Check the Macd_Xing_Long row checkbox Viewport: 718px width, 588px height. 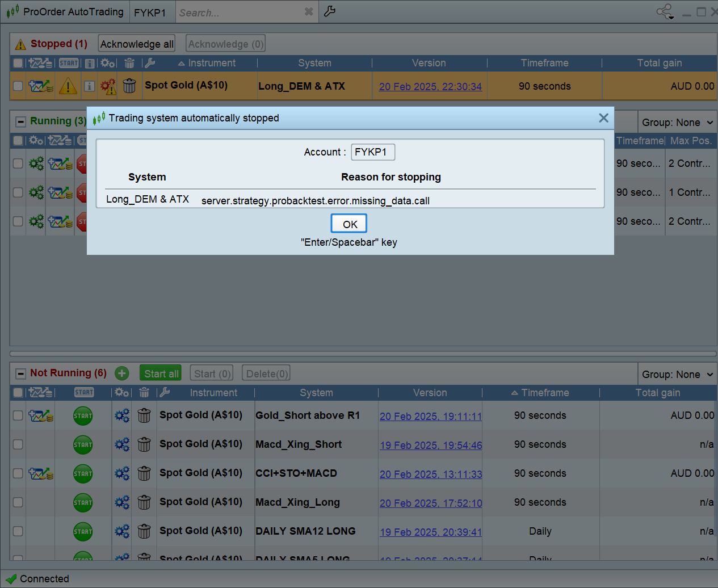(x=18, y=502)
